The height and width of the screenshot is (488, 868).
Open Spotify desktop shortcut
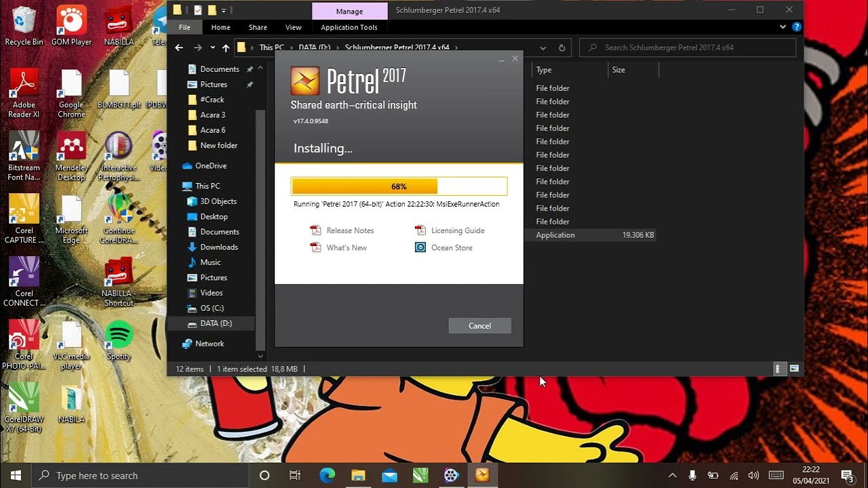[119, 341]
